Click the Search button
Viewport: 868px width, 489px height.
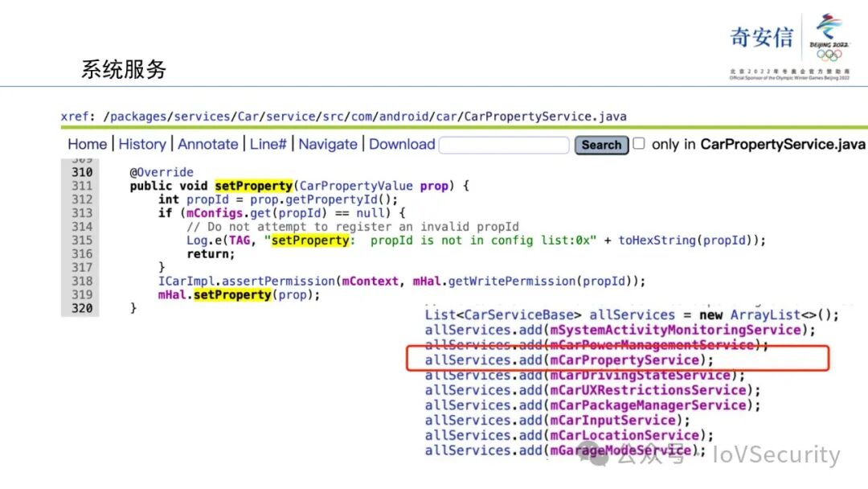tap(601, 145)
